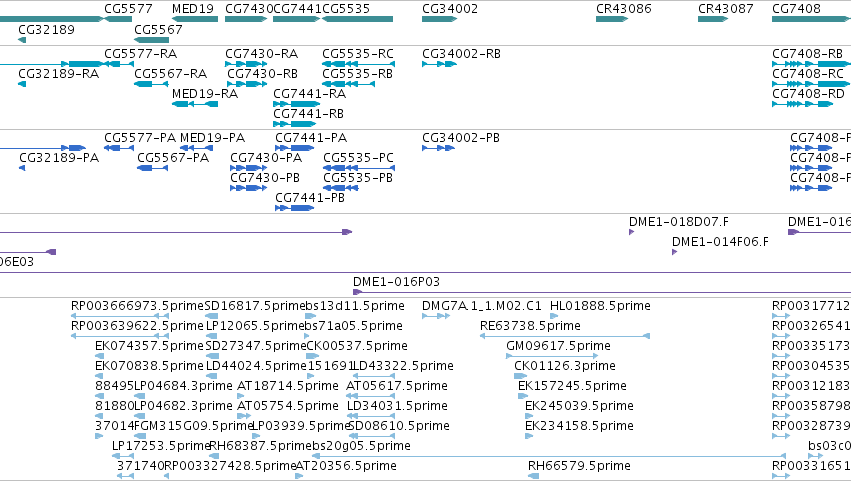The height and width of the screenshot is (481, 851).
Task: Choose protein label CG7430-PA
Action: click(x=266, y=158)
